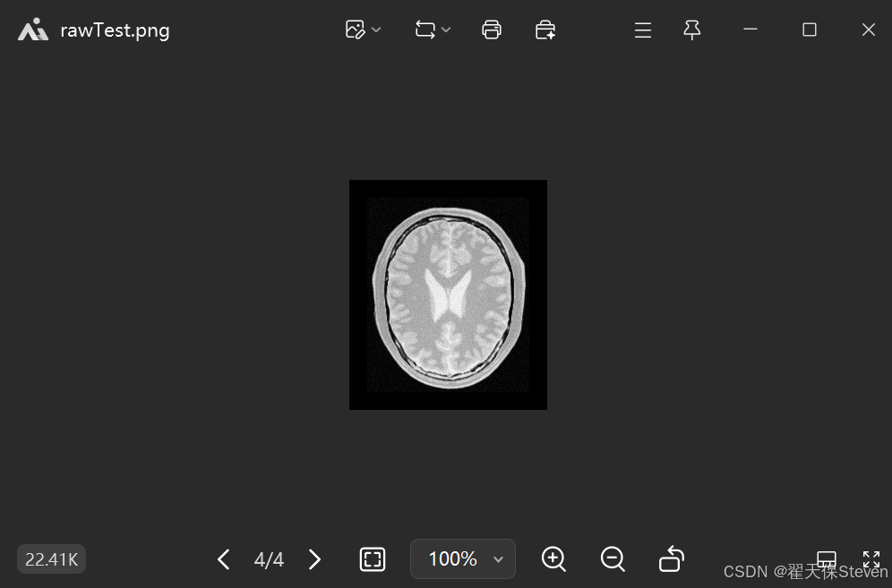Click the rawTest.png file name
The width and height of the screenshot is (892, 588).
coord(115,30)
